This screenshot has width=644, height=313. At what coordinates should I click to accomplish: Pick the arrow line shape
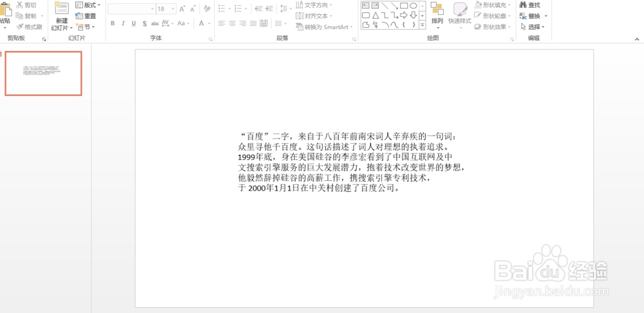click(394, 5)
